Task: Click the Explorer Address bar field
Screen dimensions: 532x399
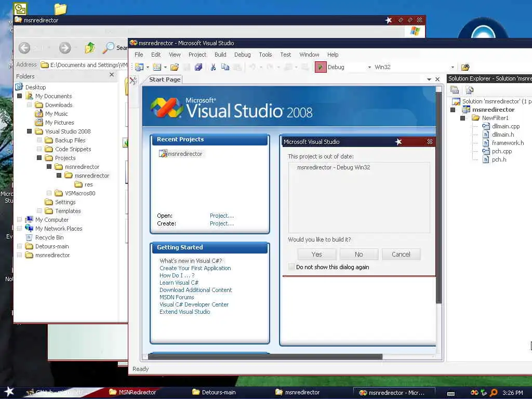Action: 84,64
